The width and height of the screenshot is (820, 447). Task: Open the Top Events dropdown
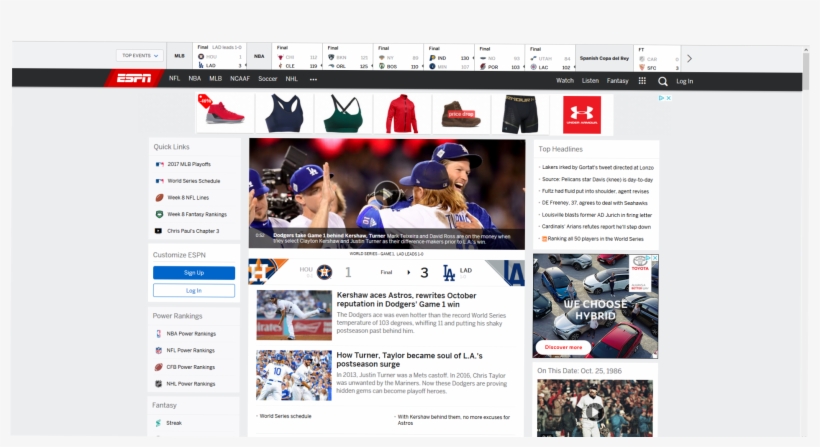point(140,55)
